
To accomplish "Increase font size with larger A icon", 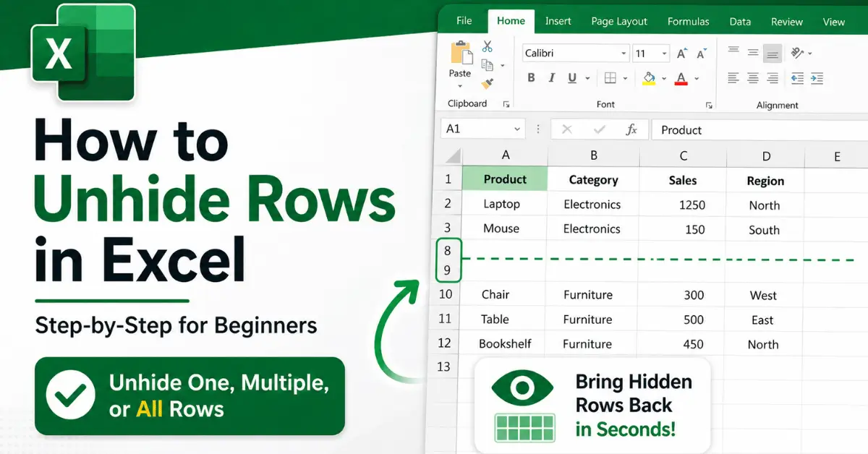I will (x=682, y=53).
